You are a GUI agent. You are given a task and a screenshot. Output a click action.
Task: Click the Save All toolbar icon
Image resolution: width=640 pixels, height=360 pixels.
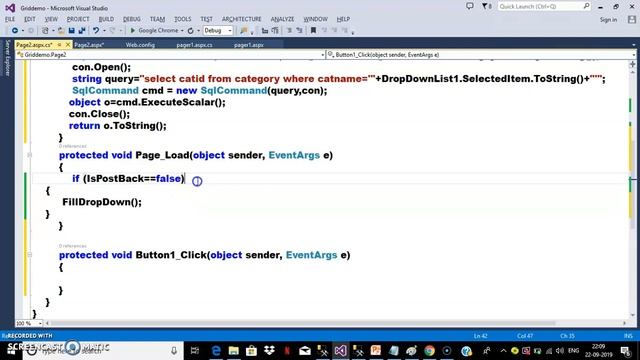(x=82, y=31)
